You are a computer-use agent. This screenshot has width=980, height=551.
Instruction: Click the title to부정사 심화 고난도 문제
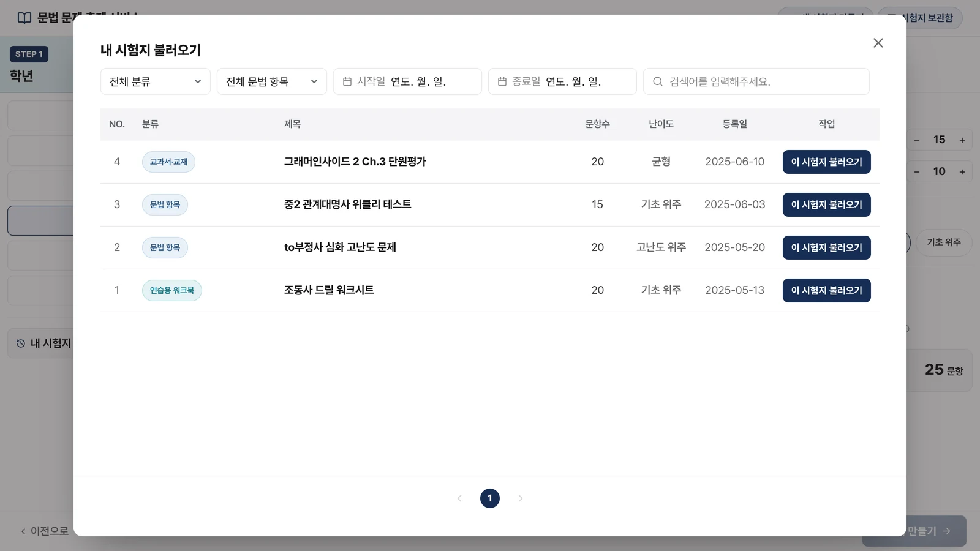click(340, 247)
